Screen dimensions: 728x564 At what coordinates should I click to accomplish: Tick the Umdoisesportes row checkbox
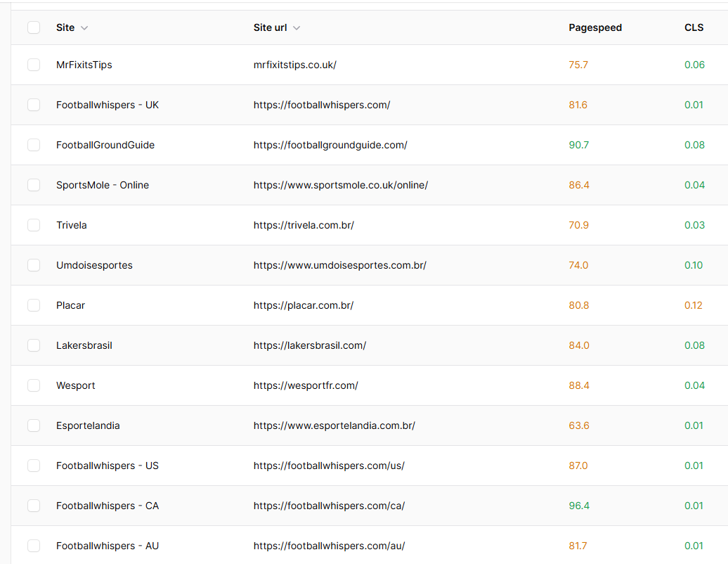34,265
